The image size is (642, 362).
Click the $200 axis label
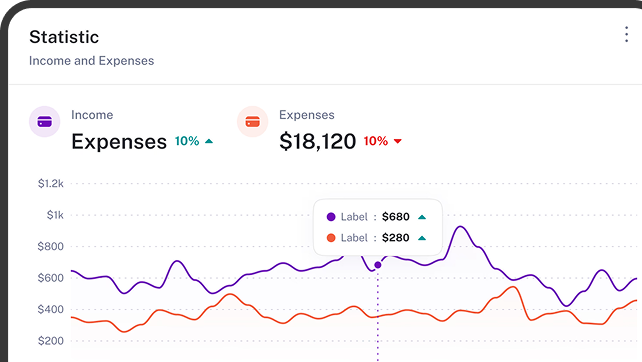tap(51, 341)
